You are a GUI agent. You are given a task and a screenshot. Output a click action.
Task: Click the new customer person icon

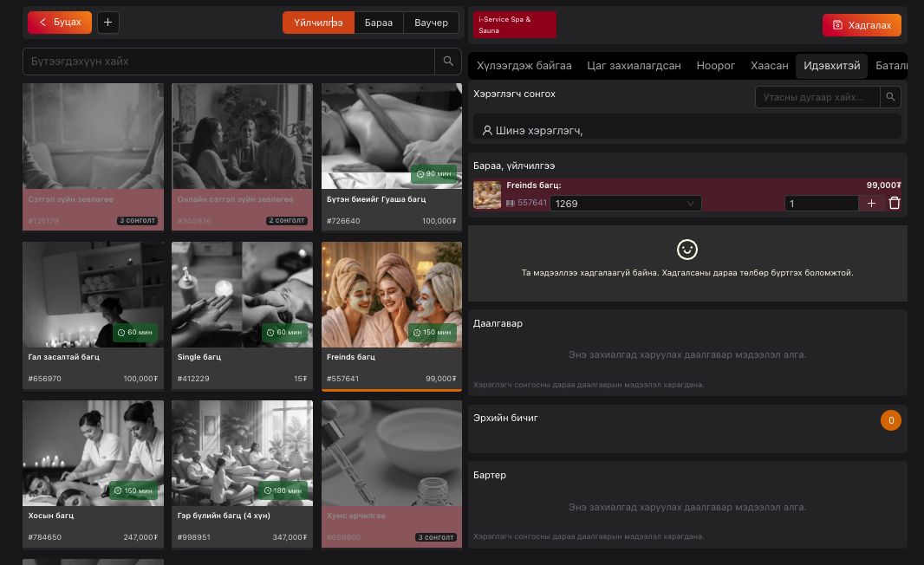coord(487,130)
